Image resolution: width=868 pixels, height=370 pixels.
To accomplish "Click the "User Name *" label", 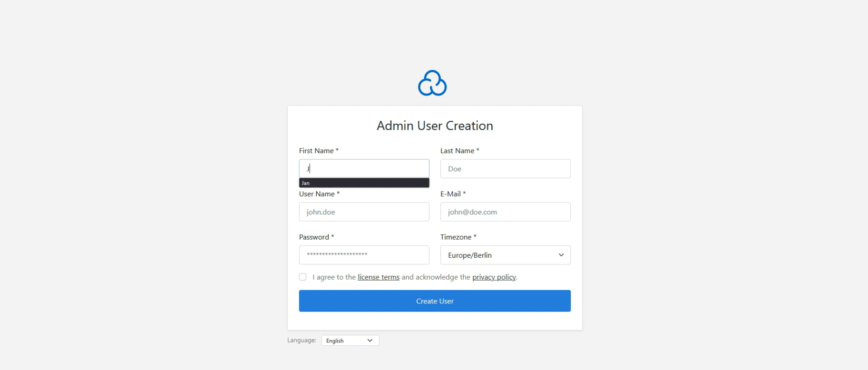I will 319,194.
